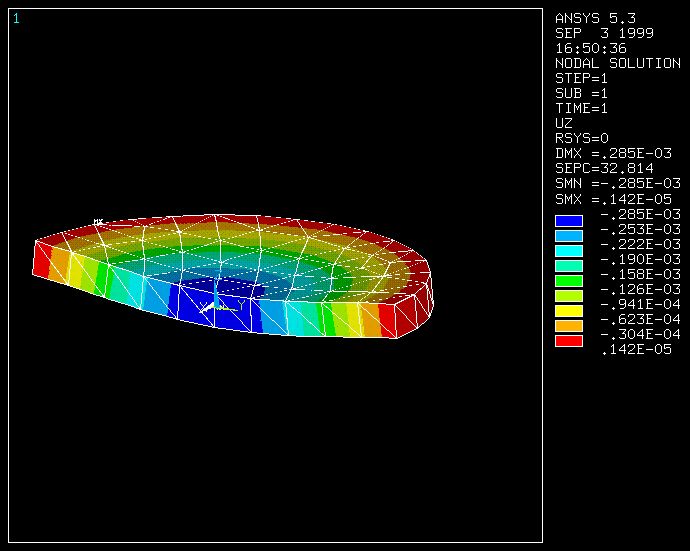Click the dark blue legend swatch

tap(569, 221)
